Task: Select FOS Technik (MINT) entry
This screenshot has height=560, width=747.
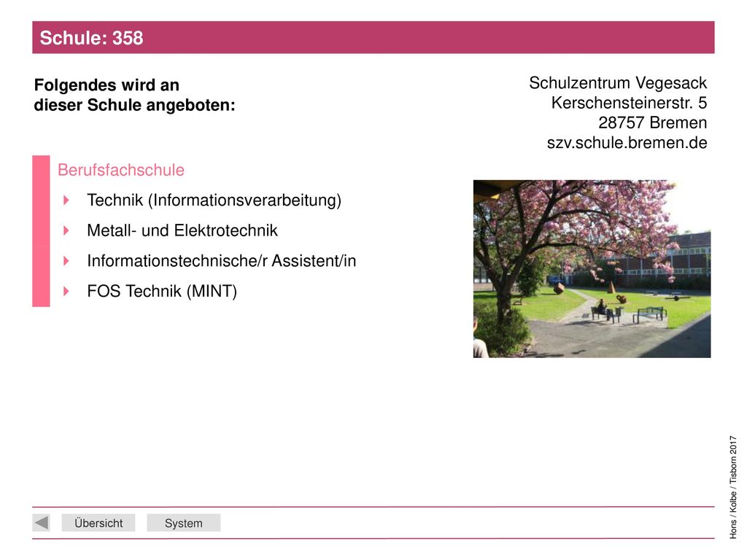Action: (162, 291)
